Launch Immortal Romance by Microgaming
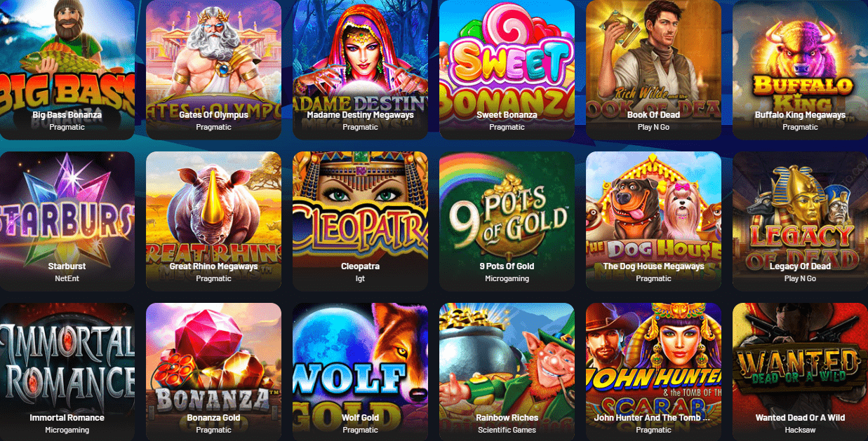This screenshot has height=441, width=868. pos(67,372)
